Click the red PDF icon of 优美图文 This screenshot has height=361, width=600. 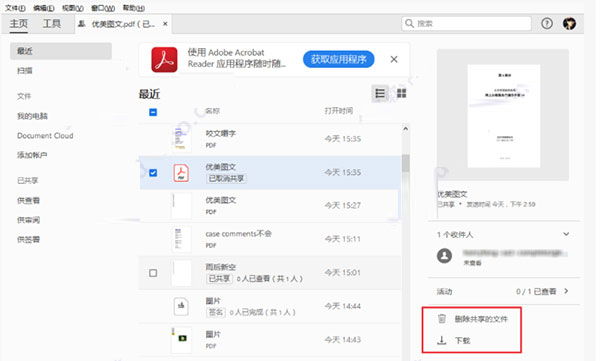[181, 173]
